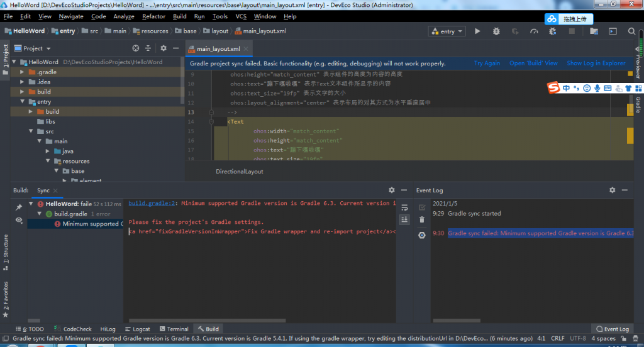
Task: Switch to Terminal tool window tab
Action: click(174, 329)
